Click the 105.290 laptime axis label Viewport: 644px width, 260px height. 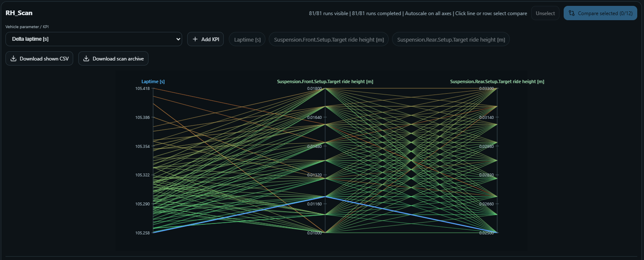(x=143, y=204)
